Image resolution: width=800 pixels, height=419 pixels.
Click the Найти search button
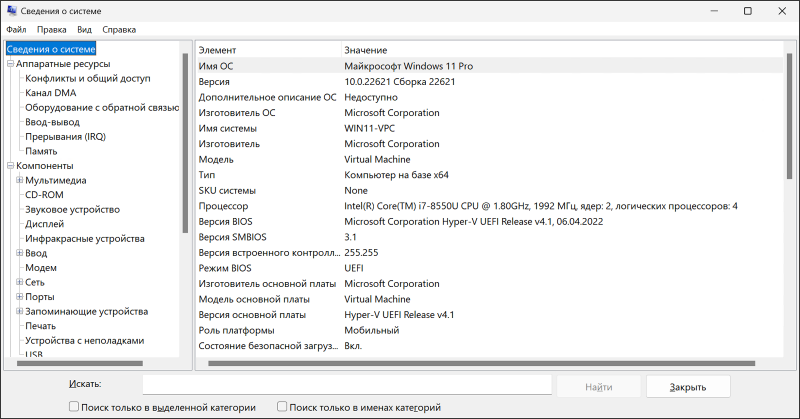pos(599,387)
